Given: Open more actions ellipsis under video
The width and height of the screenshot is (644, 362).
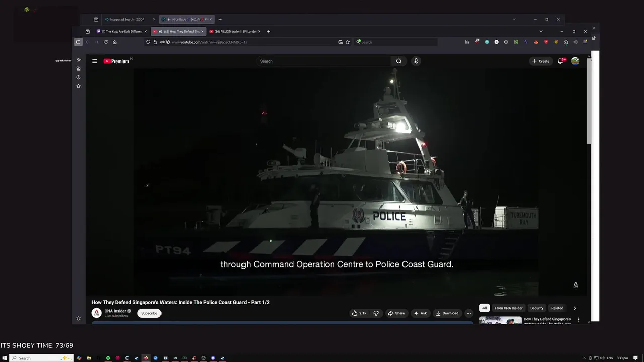Looking at the screenshot, I should coord(468,313).
